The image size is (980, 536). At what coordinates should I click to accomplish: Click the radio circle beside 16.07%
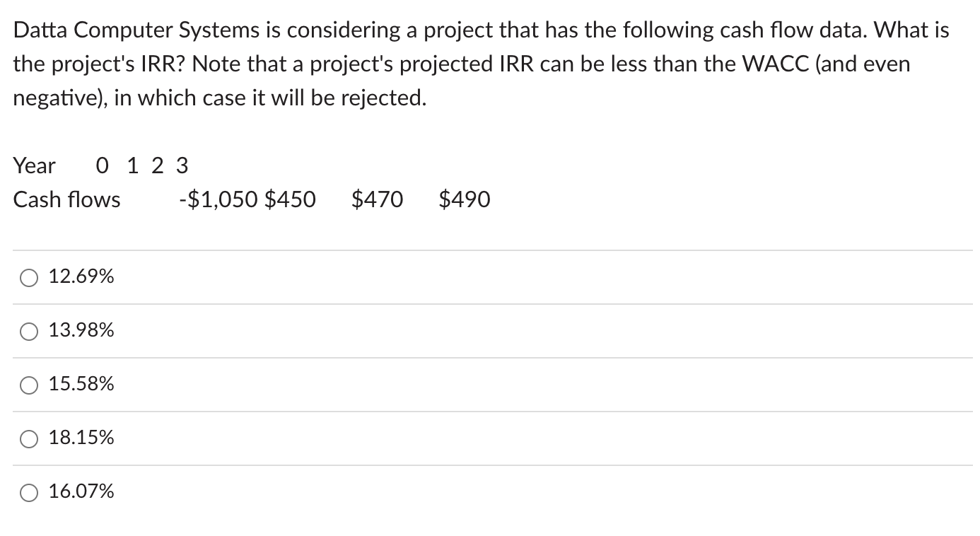29,491
